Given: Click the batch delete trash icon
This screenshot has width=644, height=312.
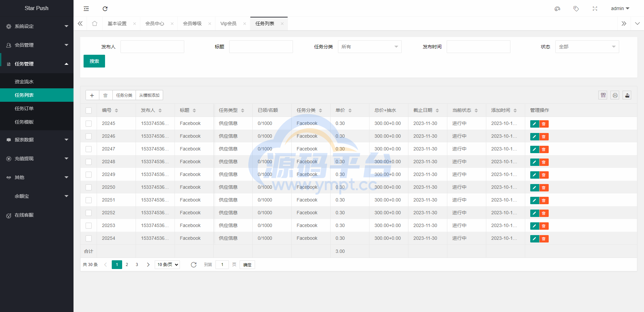Looking at the screenshot, I should coord(105,95).
